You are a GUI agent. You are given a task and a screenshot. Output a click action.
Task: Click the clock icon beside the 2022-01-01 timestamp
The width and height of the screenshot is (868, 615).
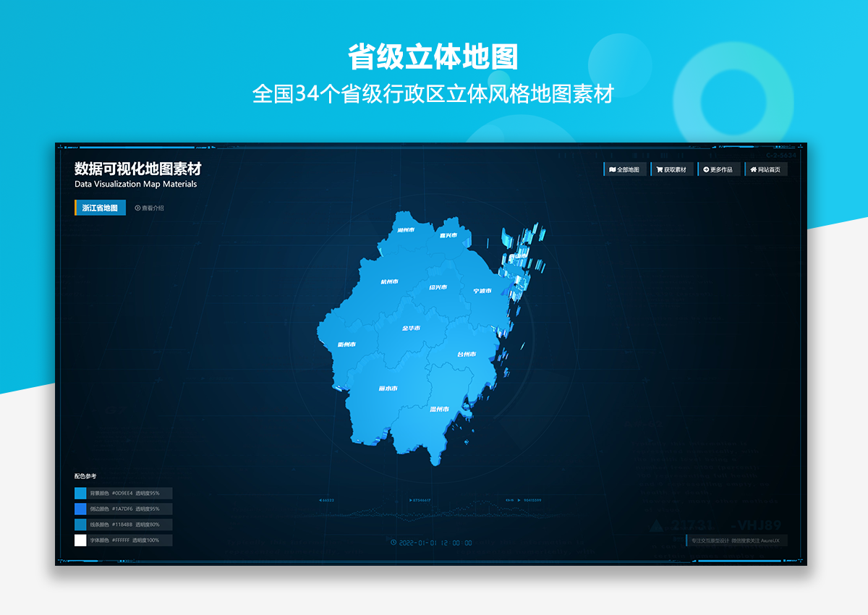click(393, 543)
